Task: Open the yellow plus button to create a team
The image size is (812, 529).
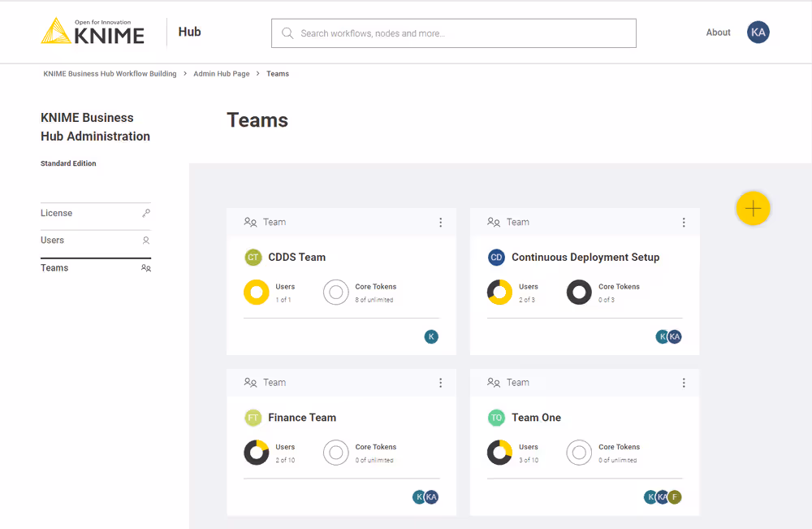Action: tap(753, 208)
